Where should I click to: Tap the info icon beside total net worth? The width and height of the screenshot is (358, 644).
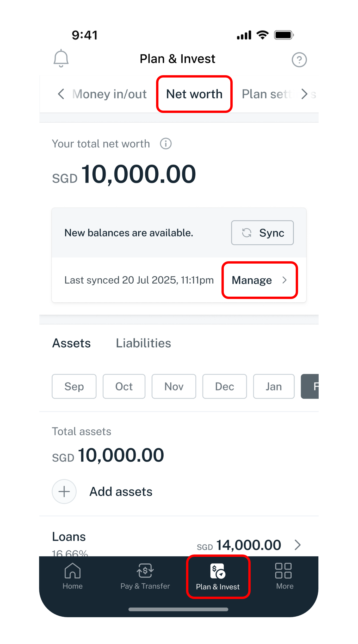click(x=166, y=144)
